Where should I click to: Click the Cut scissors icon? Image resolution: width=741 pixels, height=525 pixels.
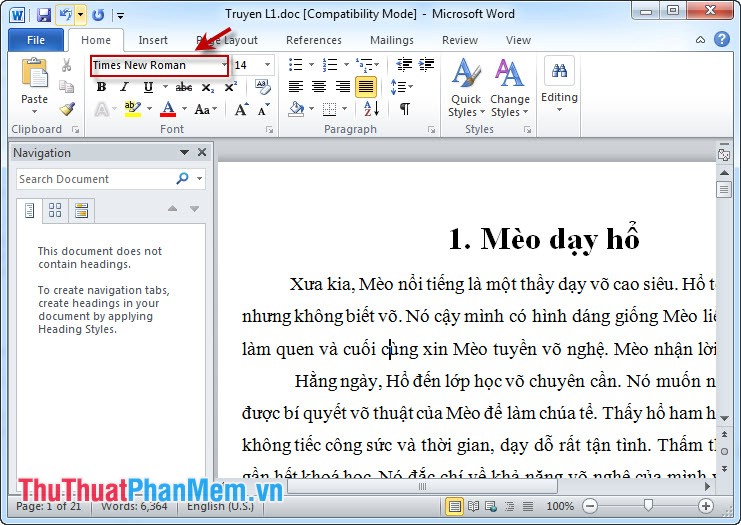[x=66, y=65]
